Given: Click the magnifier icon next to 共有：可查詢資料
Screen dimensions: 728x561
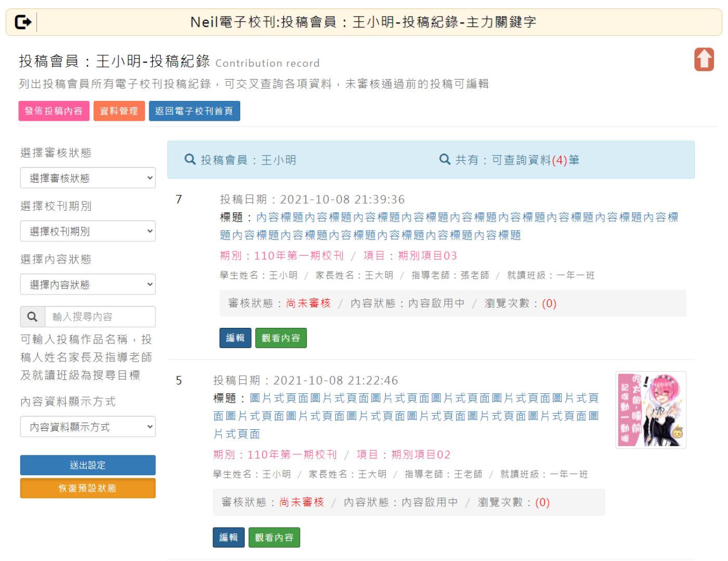Looking at the screenshot, I should (445, 160).
